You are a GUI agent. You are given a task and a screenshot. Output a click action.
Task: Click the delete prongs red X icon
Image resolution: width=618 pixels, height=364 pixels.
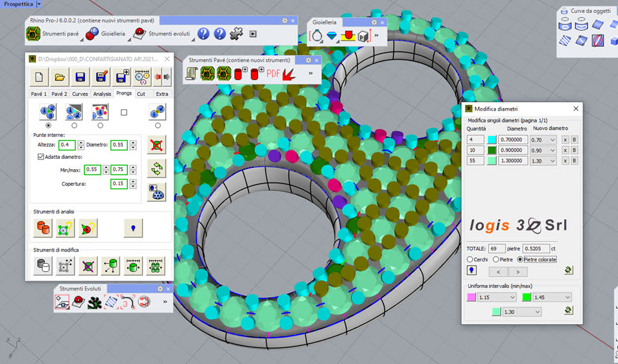coord(156,145)
